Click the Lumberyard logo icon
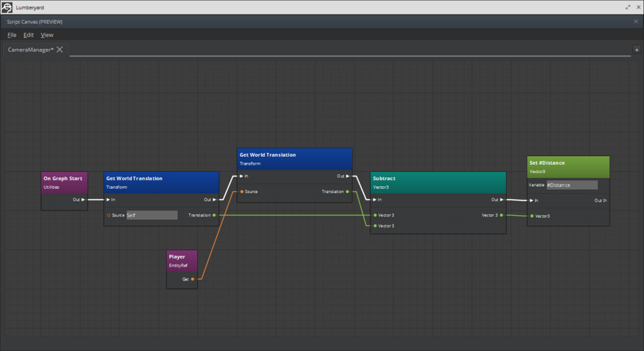 point(7,8)
